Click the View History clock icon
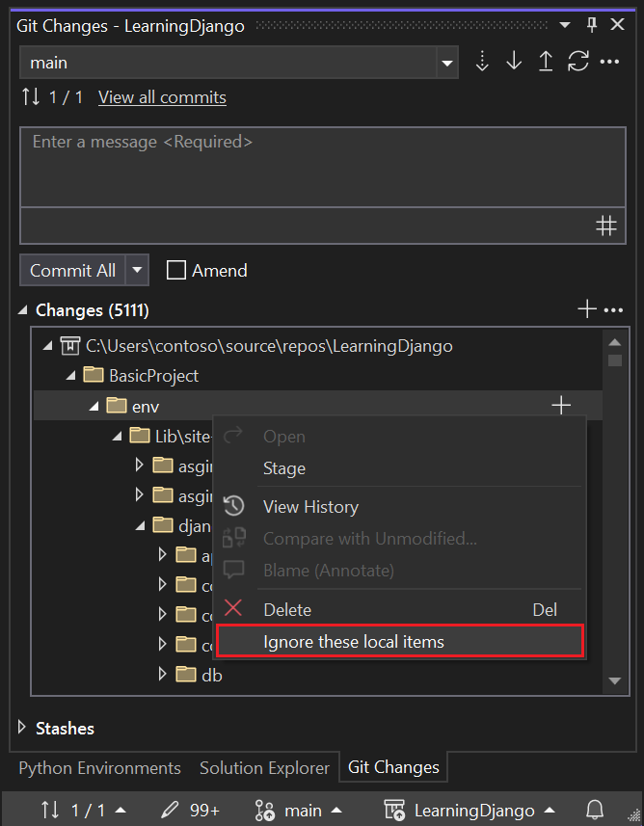644x826 pixels. coord(233,506)
